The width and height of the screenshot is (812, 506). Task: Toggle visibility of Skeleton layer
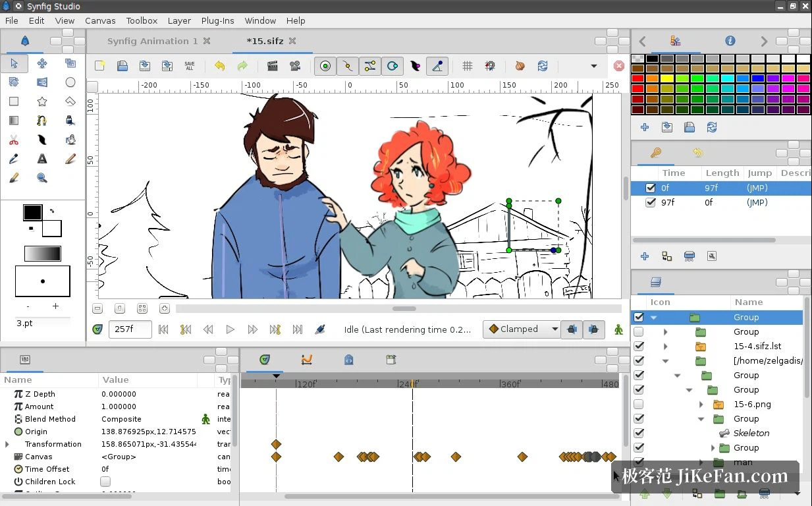[x=638, y=433]
